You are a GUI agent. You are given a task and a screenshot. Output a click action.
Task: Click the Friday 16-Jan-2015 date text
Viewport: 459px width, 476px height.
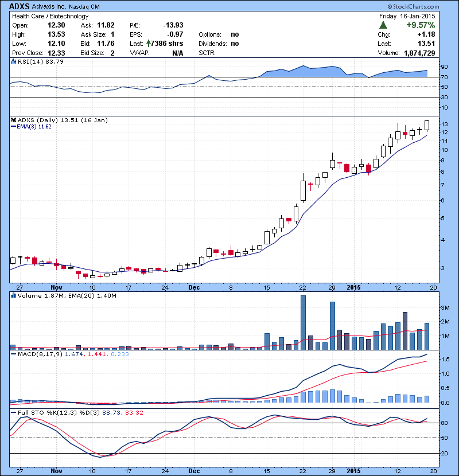pos(407,17)
